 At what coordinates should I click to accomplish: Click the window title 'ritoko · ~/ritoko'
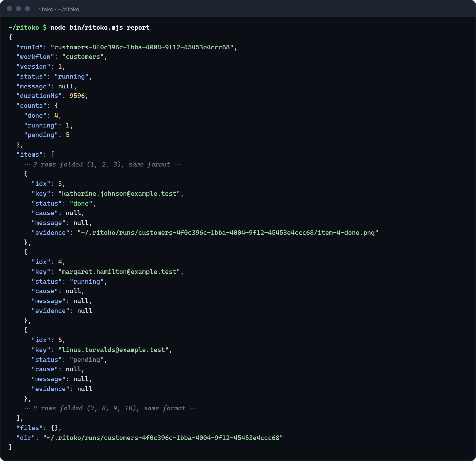coord(59,9)
